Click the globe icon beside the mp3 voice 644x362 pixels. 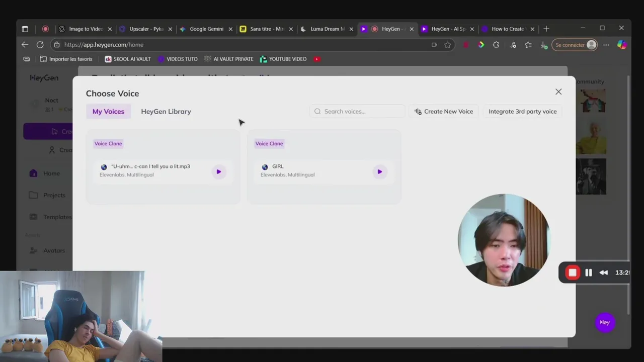pos(104,167)
